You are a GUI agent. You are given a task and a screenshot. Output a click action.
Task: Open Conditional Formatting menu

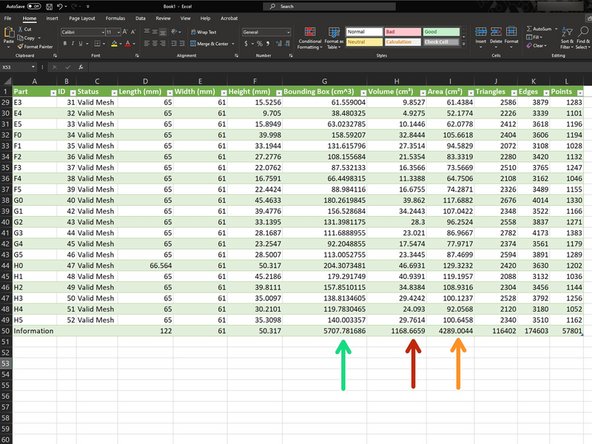pos(310,38)
